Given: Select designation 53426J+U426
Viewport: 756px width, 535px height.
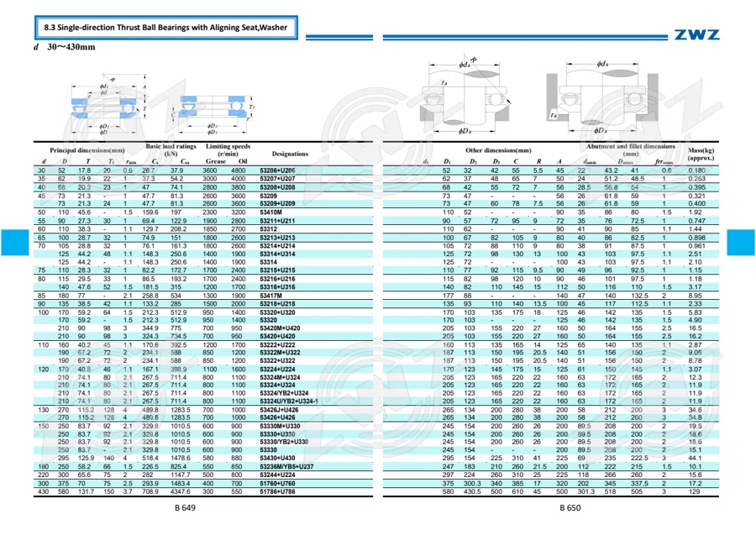Looking at the screenshot, I should pyautogui.click(x=279, y=410).
